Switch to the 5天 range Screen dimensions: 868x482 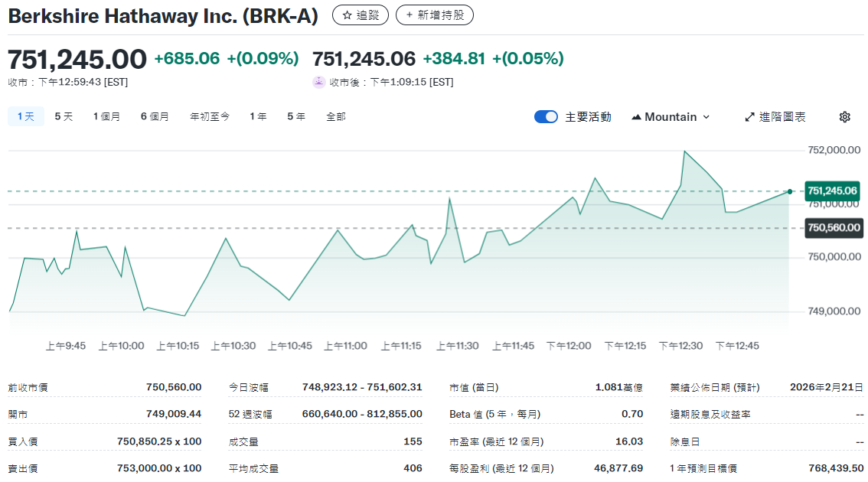(64, 116)
